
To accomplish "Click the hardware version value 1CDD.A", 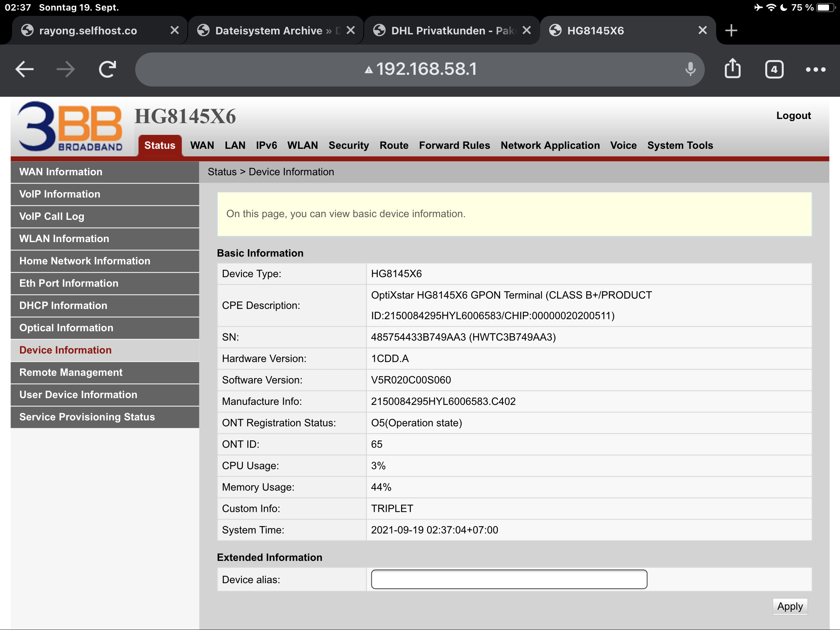I will (x=390, y=359).
